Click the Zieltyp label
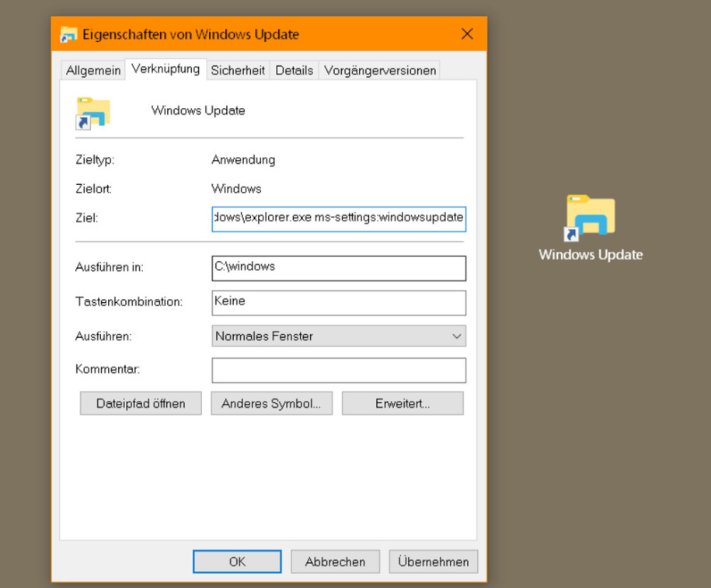The height and width of the screenshot is (588, 711). coord(95,160)
